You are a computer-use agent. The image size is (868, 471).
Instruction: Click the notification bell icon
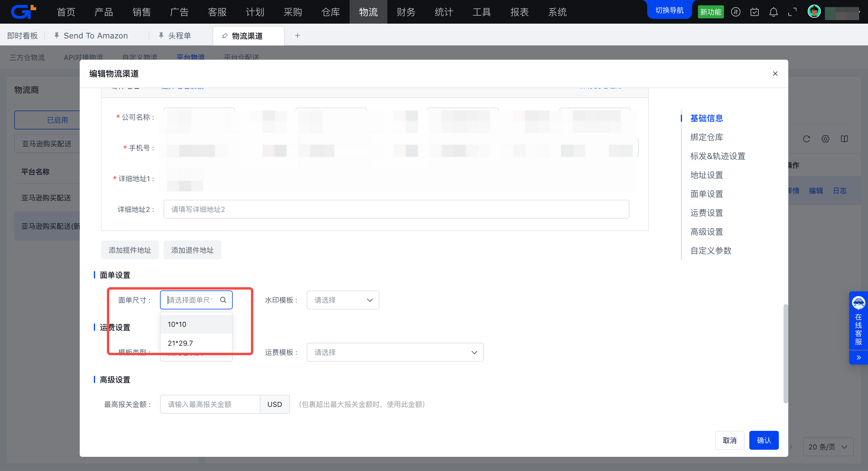pyautogui.click(x=773, y=12)
